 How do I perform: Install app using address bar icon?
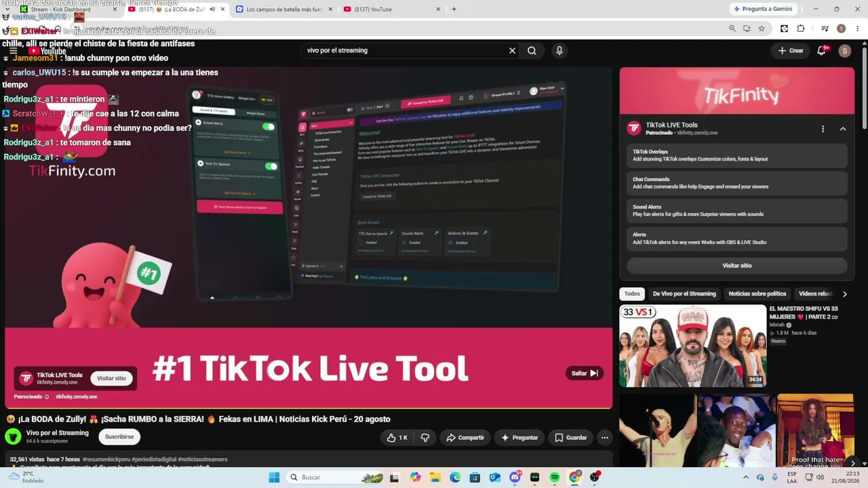tap(747, 28)
